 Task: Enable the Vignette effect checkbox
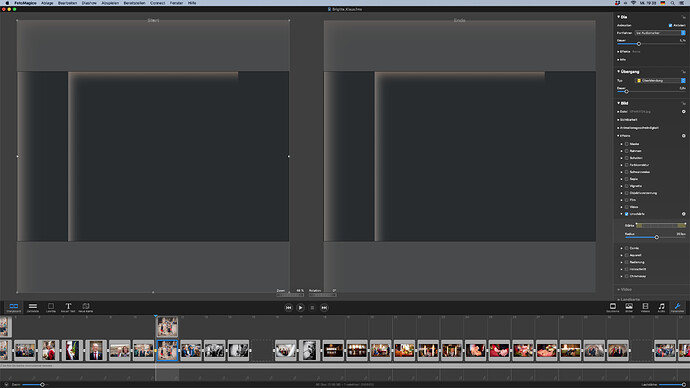click(x=627, y=186)
